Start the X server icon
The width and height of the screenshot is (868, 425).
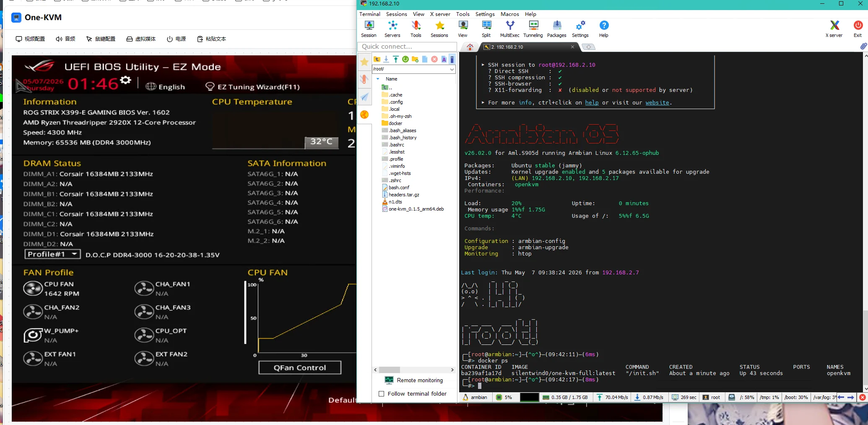click(834, 29)
